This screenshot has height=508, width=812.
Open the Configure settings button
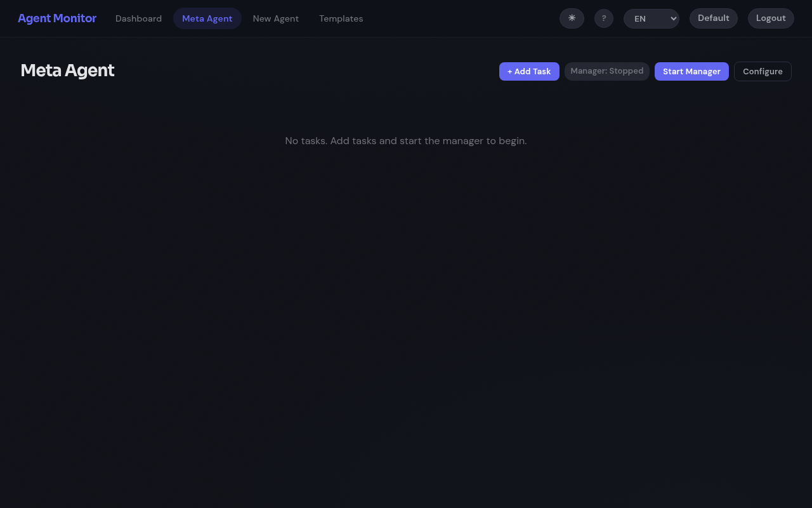click(x=763, y=71)
